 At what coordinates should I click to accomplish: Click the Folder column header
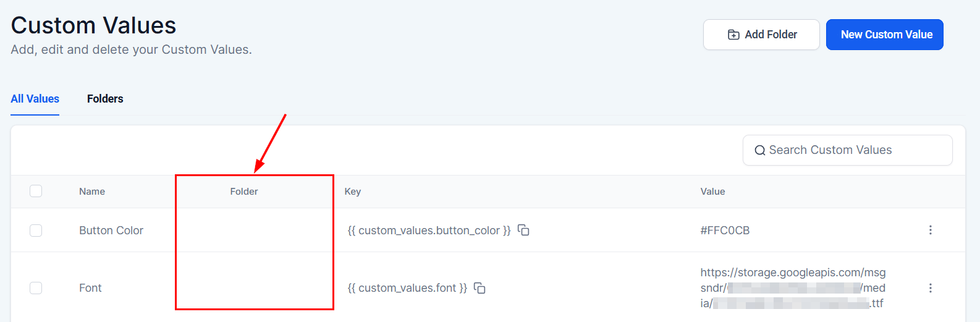click(x=244, y=192)
